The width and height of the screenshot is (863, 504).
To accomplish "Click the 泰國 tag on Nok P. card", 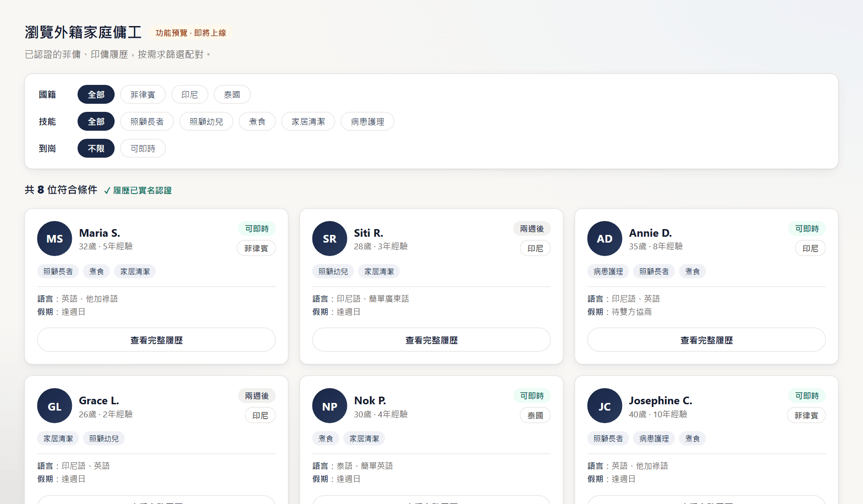I will (x=535, y=416).
